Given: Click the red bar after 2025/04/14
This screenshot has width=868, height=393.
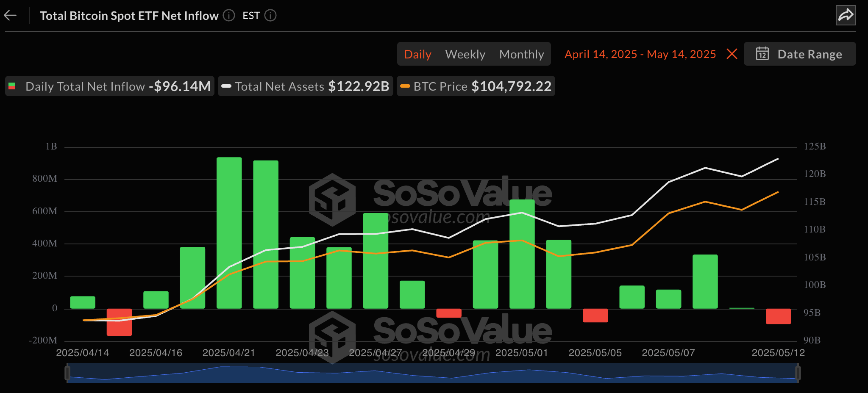Looking at the screenshot, I should [x=119, y=322].
